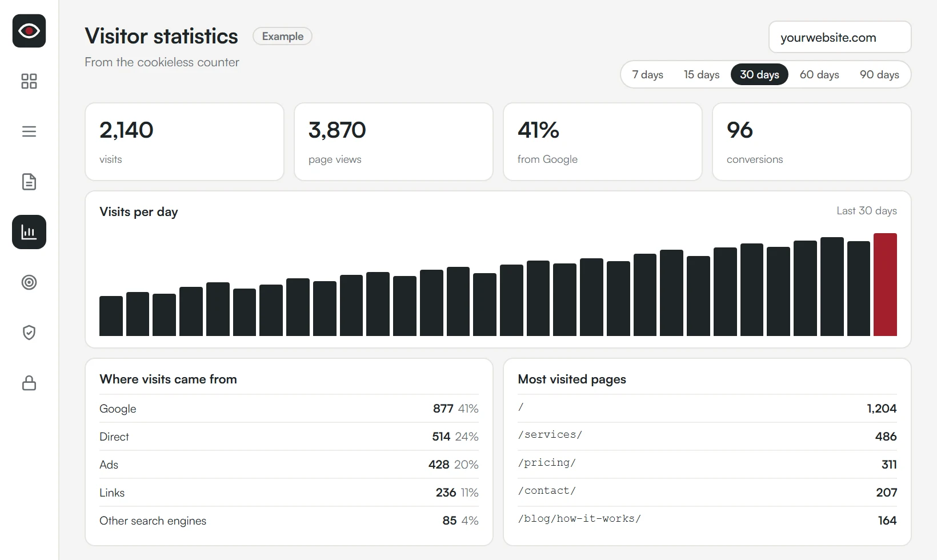The image size is (937, 560).
Task: Select the bar chart statistics icon
Action: [29, 232]
